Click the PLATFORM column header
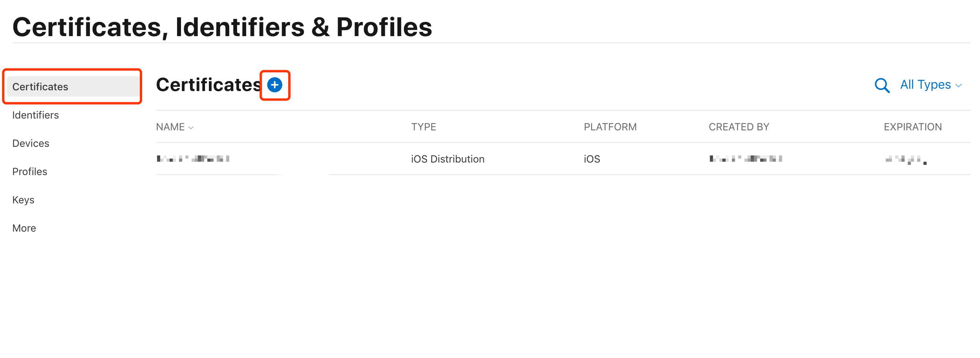 pyautogui.click(x=610, y=127)
